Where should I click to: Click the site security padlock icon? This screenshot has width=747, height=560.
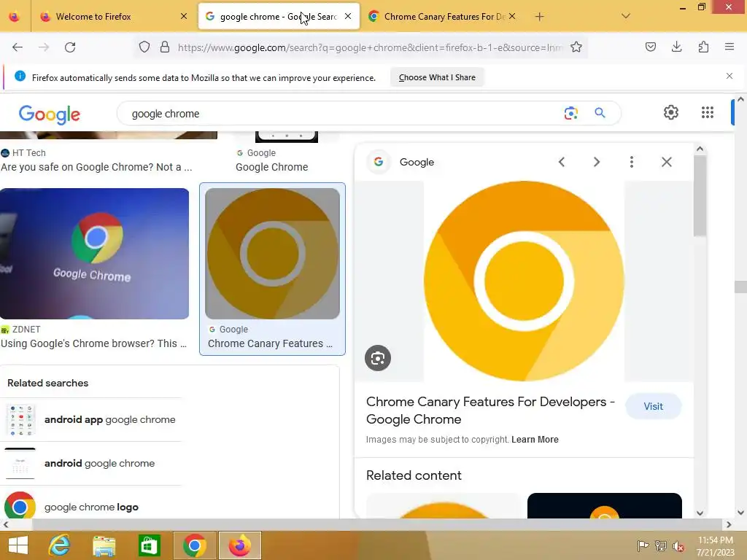click(x=165, y=47)
